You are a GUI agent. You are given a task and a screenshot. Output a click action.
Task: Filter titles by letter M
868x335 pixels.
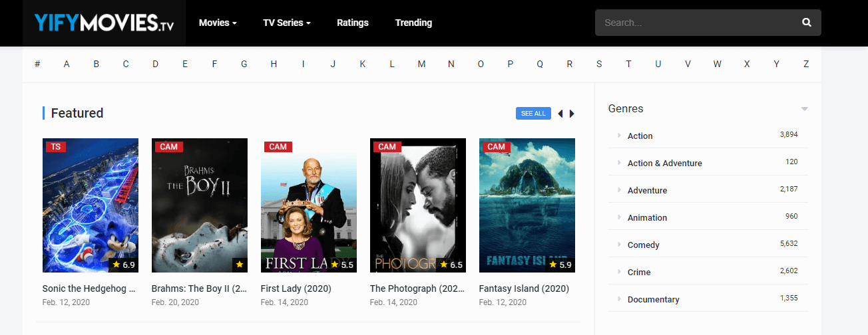(x=421, y=64)
